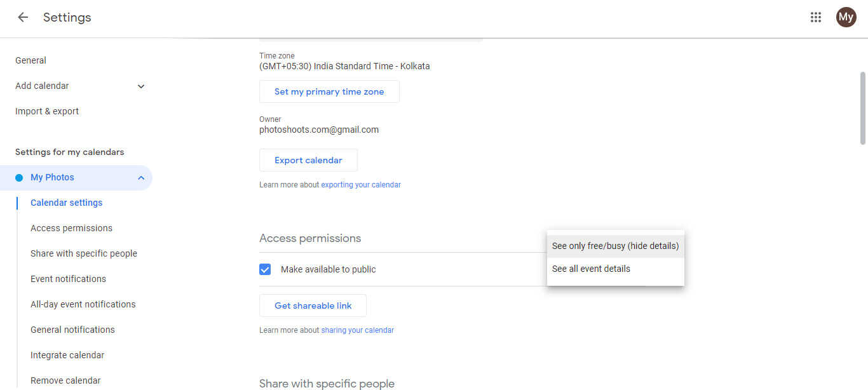Jump to Event notifications section

[x=68, y=279]
